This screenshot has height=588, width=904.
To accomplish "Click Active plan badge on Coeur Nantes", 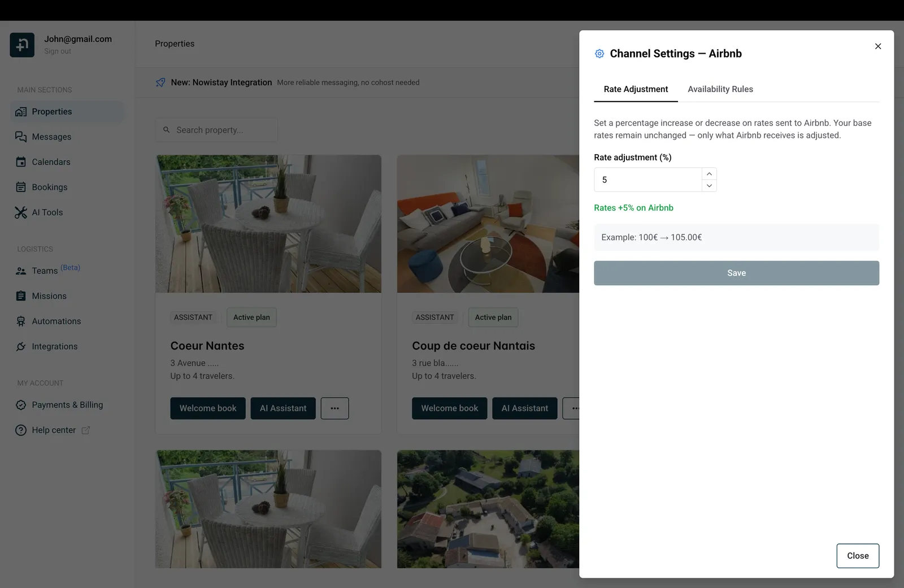I will 251,317.
